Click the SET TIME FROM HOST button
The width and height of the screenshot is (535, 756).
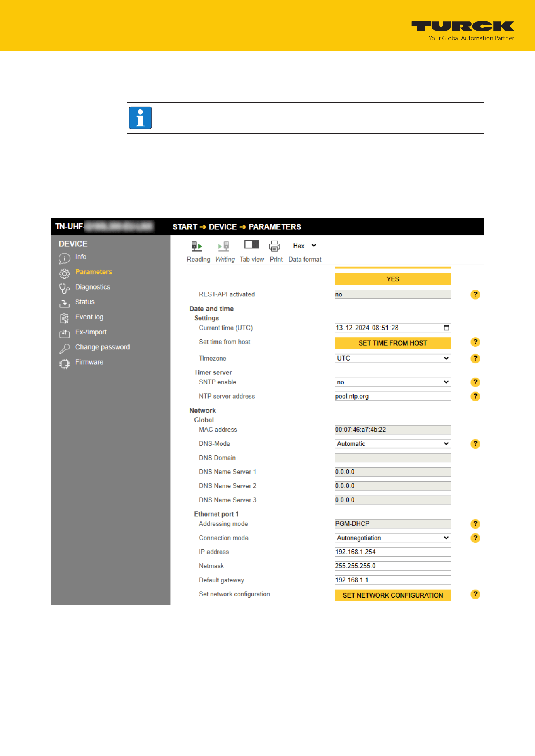coord(393,343)
